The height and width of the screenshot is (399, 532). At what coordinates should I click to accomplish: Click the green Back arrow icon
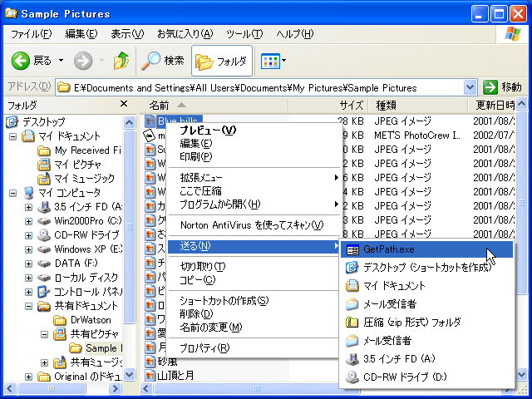click(20, 61)
